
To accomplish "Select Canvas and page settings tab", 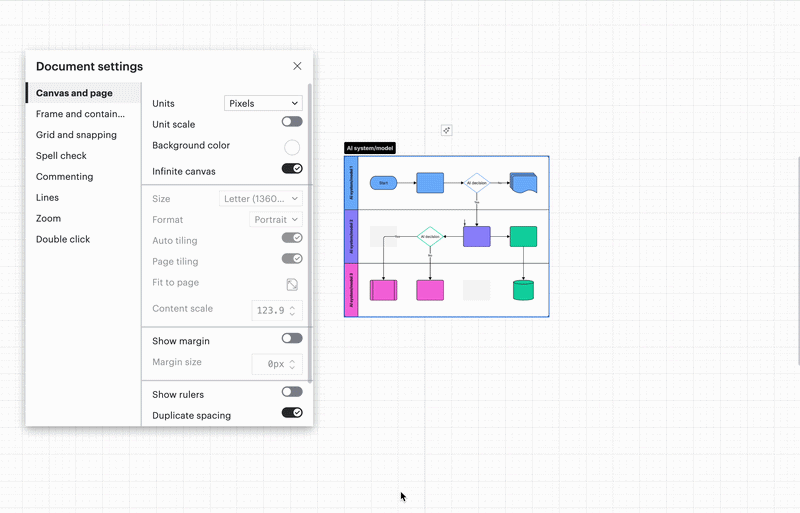I will pos(83,93).
